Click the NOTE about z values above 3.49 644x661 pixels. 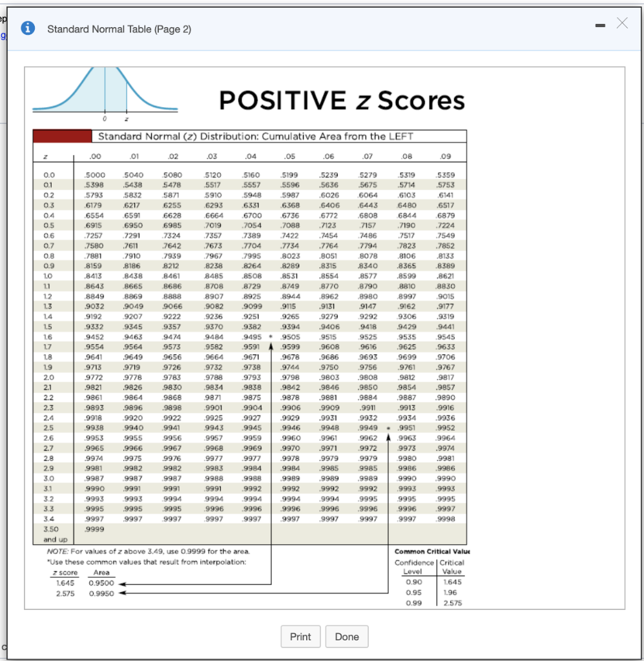tap(148, 551)
